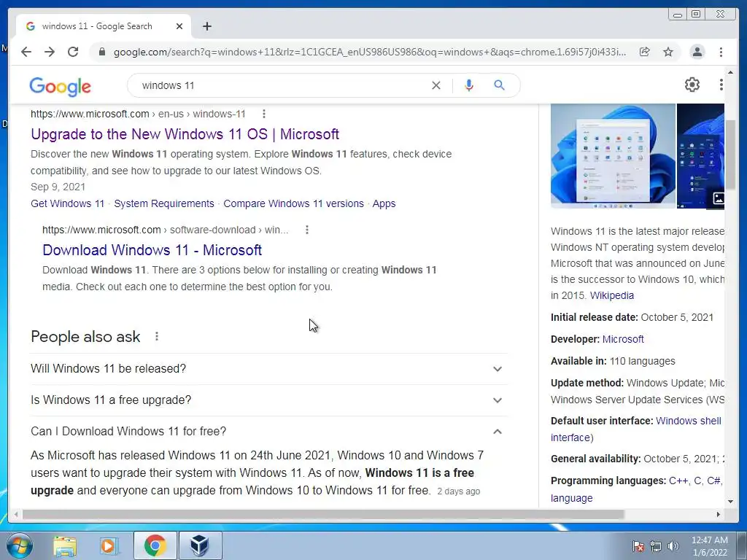Viewport: 747px width, 560px height.
Task: Follow the 'System Requirements' sitelink
Action: coord(164,204)
